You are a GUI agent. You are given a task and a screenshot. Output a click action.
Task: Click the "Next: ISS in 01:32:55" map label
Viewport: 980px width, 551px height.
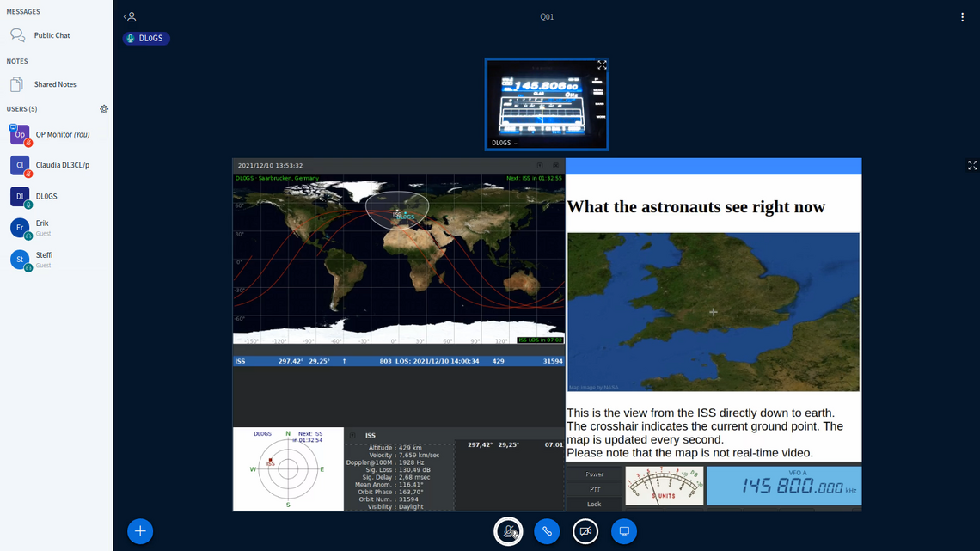pyautogui.click(x=534, y=178)
